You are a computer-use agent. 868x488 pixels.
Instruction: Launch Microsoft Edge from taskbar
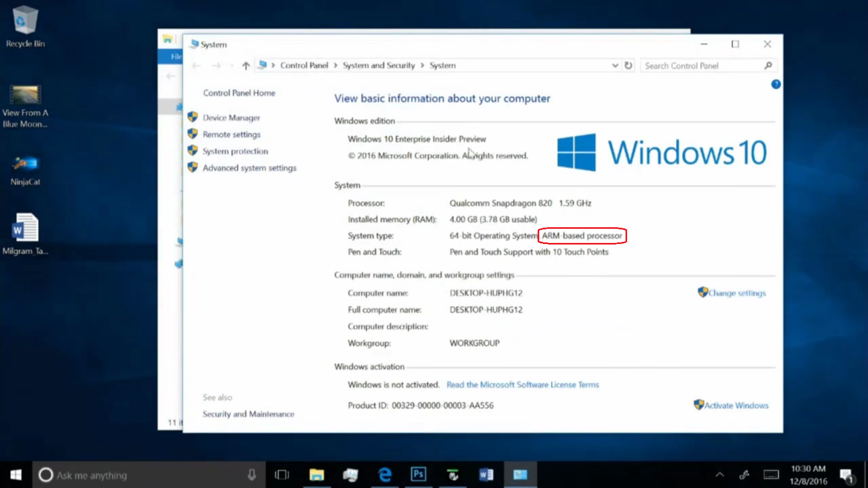(385, 475)
